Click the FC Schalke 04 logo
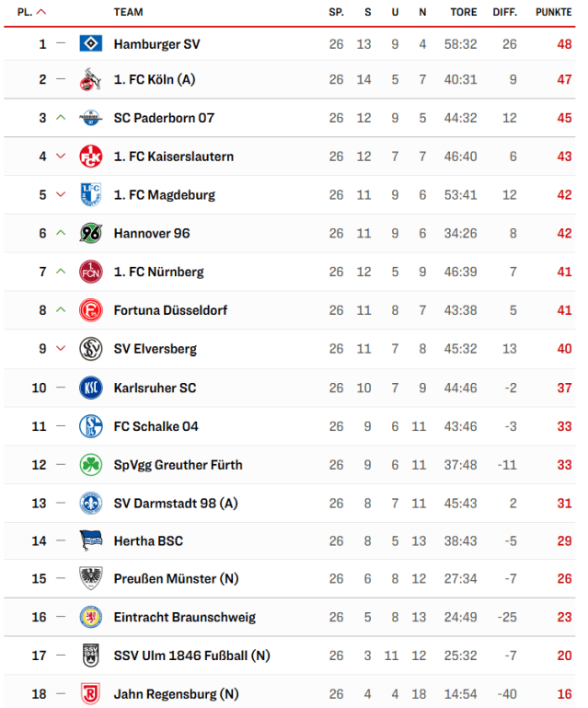Image resolution: width=588 pixels, height=708 pixels. click(90, 426)
